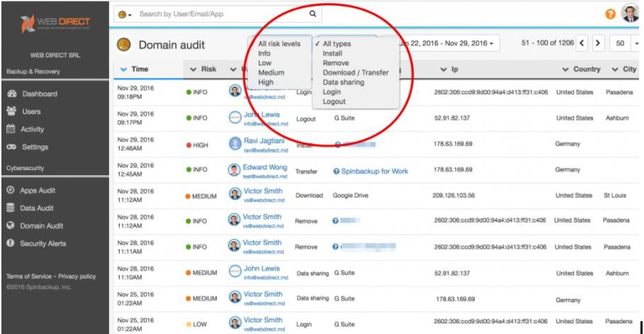
Task: Open Apps Audit in sidebar
Action: [x=38, y=191]
